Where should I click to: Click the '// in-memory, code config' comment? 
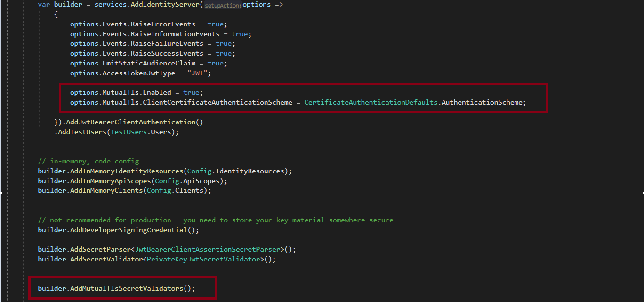click(x=89, y=161)
